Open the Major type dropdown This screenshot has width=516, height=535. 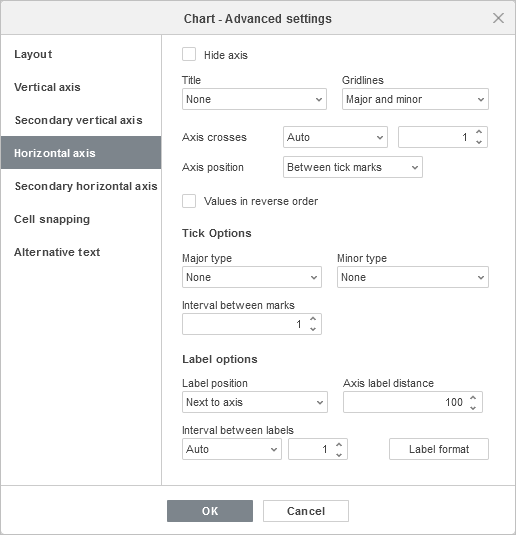pos(252,277)
